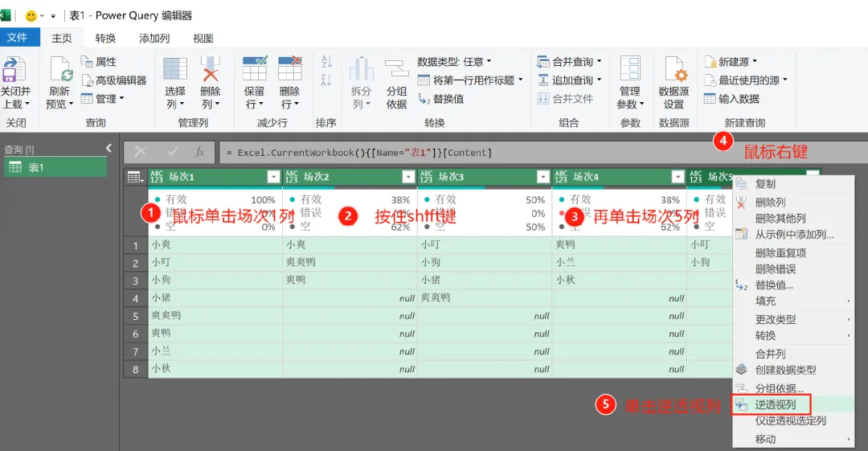868x451 pixels.
Task: Click the formula bar confirm checkmark
Action: pyautogui.click(x=173, y=152)
